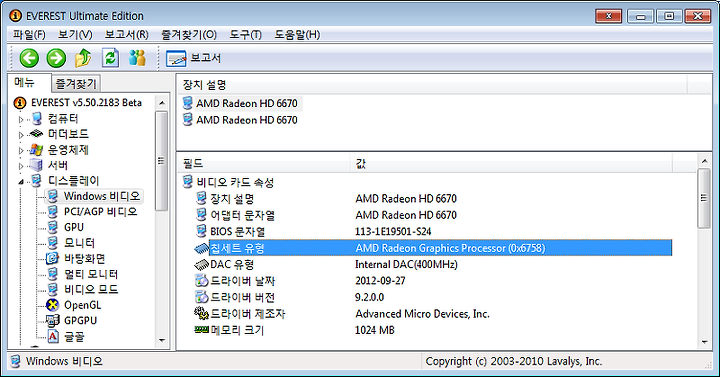This screenshot has height=377, width=720.
Task: Select the 머더보드 icon in tree
Action: (36, 134)
